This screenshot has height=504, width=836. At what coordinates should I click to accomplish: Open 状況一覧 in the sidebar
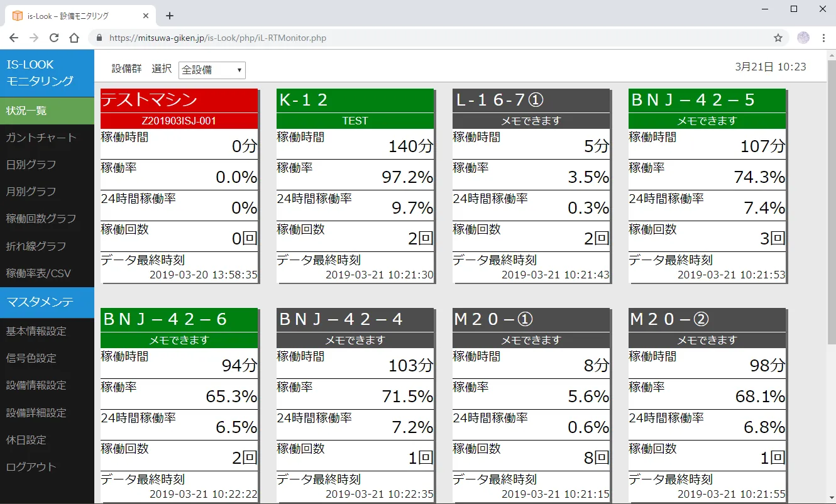click(x=47, y=111)
